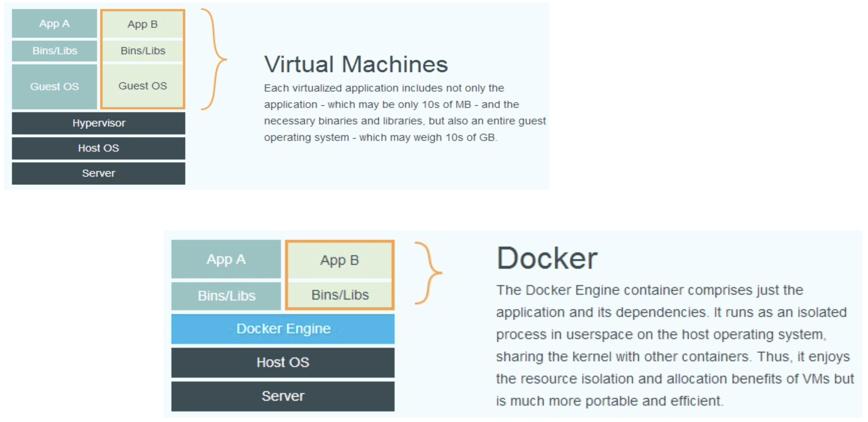Select App B block in Docker diagram
This screenshot has width=868, height=422.
[x=340, y=260]
